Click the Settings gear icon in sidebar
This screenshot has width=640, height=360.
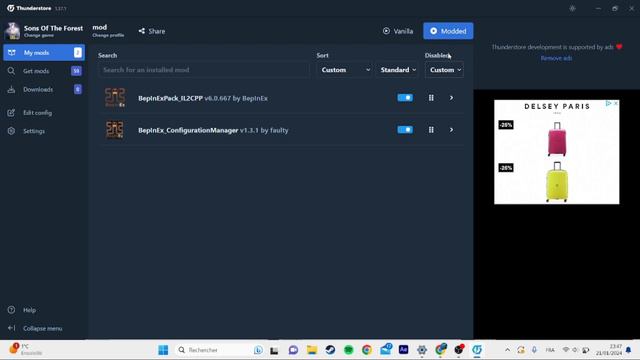click(11, 131)
